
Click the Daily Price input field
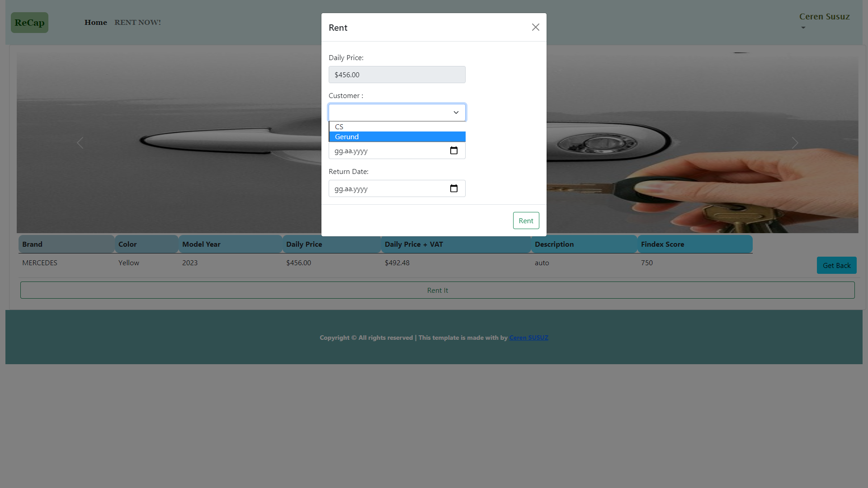396,75
